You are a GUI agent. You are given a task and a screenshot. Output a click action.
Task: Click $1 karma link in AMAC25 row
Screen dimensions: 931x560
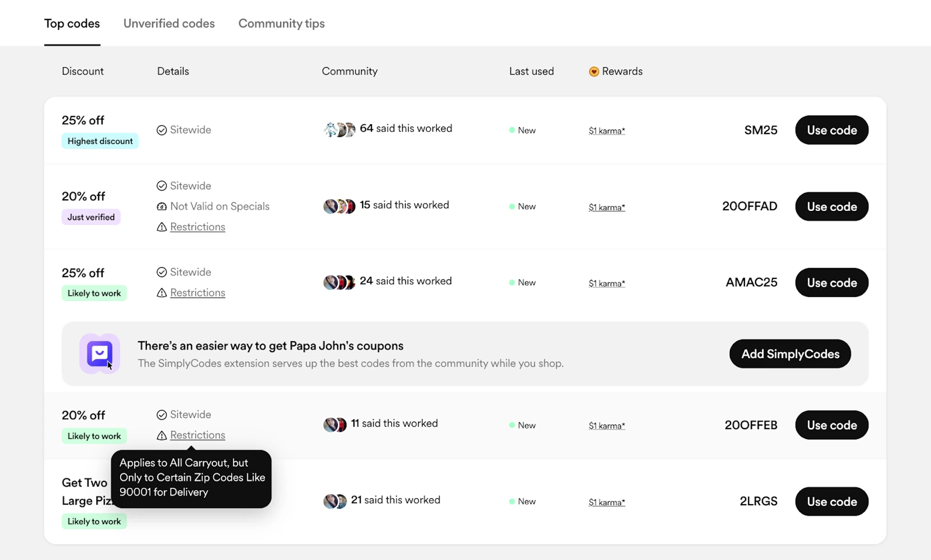tap(607, 283)
